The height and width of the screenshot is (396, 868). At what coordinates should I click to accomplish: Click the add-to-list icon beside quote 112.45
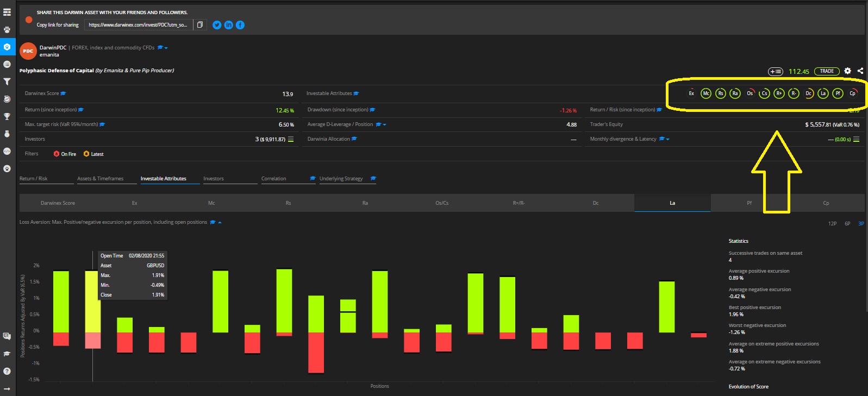[775, 72]
